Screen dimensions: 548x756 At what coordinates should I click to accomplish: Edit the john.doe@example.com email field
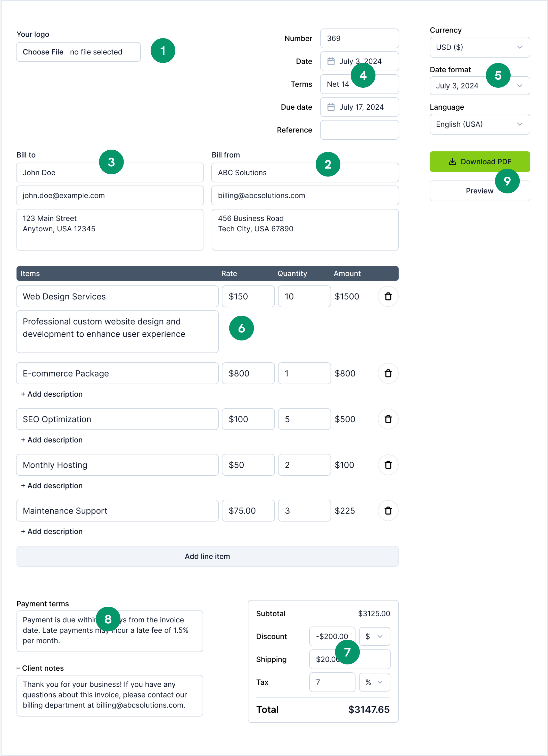[x=110, y=195]
